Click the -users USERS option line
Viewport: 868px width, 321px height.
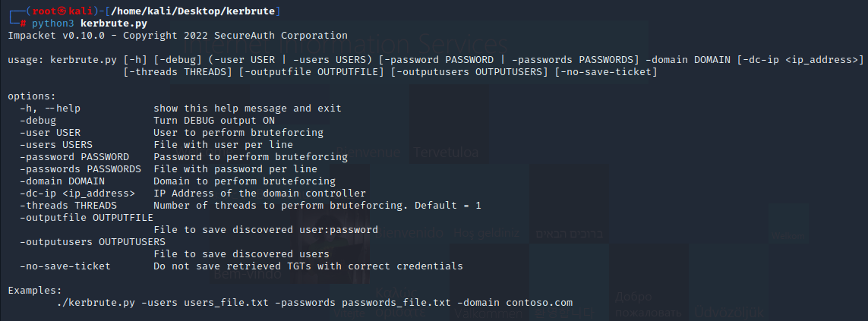(56, 145)
